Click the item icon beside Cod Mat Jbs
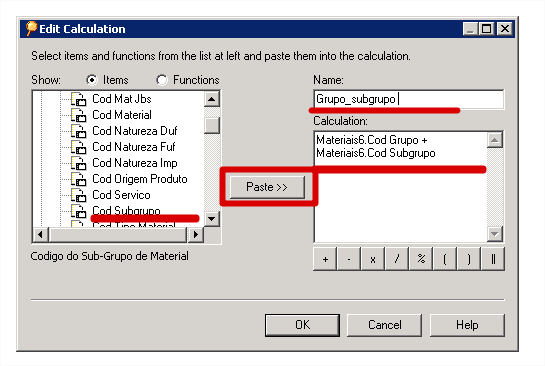The width and height of the screenshot is (545, 366). 79,99
